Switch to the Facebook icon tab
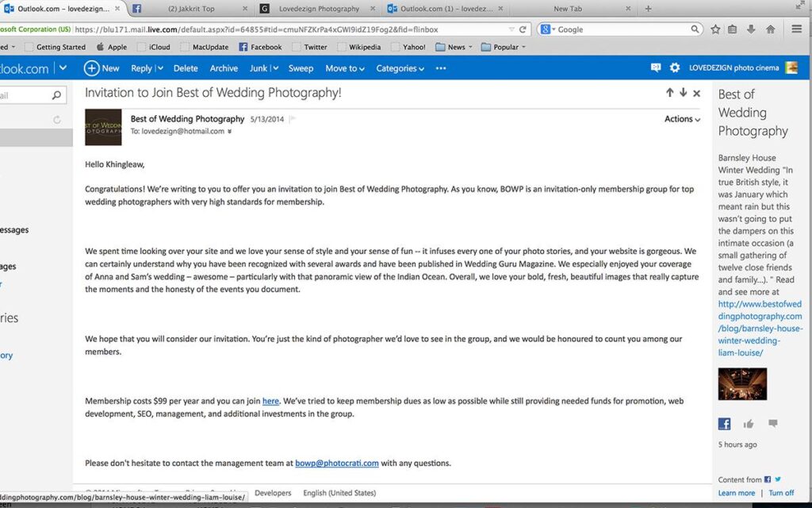 click(136, 9)
